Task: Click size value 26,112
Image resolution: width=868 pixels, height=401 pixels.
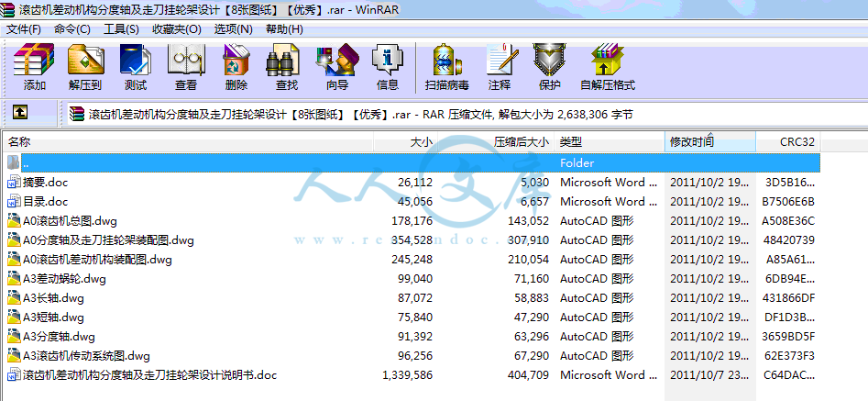Action: pyautogui.click(x=415, y=183)
